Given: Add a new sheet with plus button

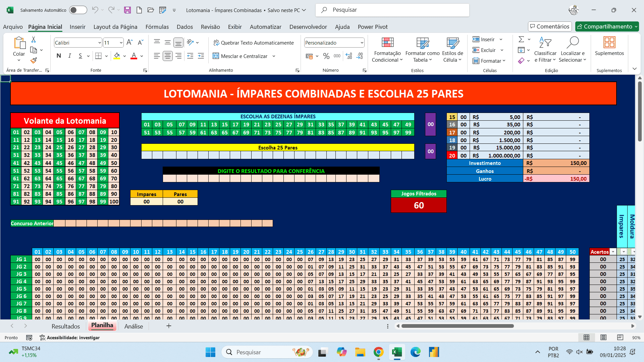Looking at the screenshot, I should (x=169, y=326).
